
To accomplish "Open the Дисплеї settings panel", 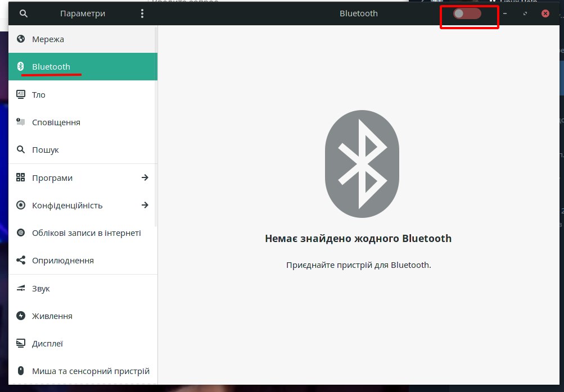I will click(83, 344).
